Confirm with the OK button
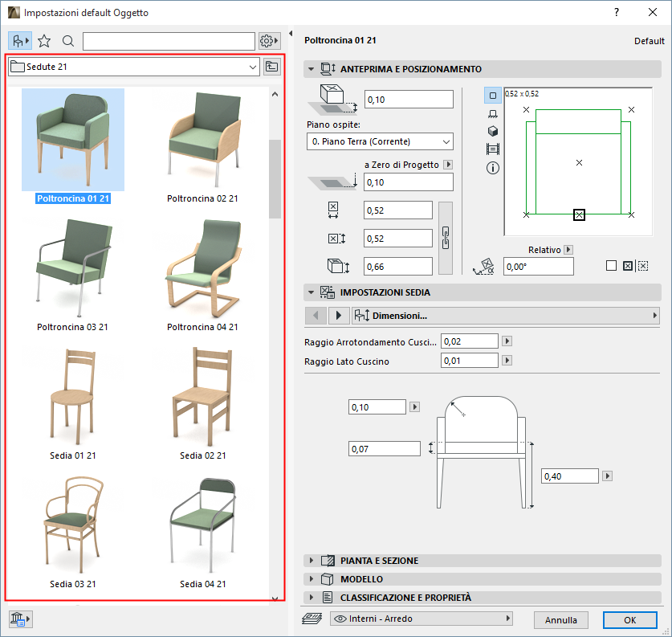The width and height of the screenshot is (672, 637). [629, 619]
